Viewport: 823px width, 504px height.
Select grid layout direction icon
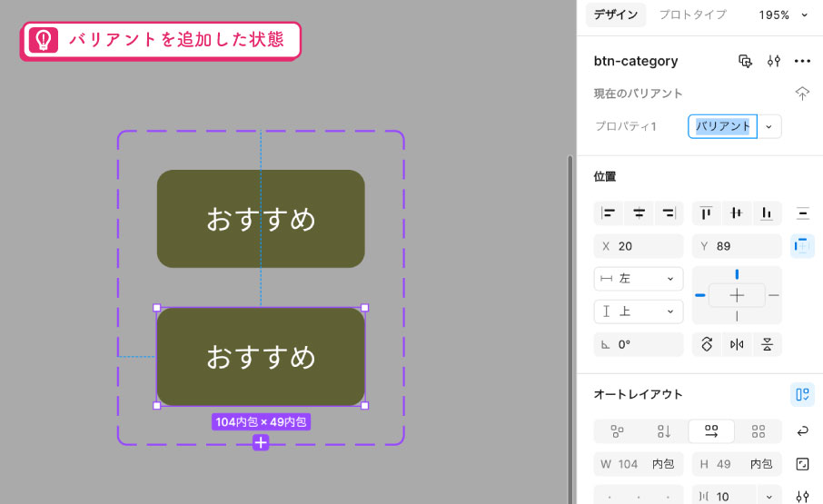tap(759, 431)
